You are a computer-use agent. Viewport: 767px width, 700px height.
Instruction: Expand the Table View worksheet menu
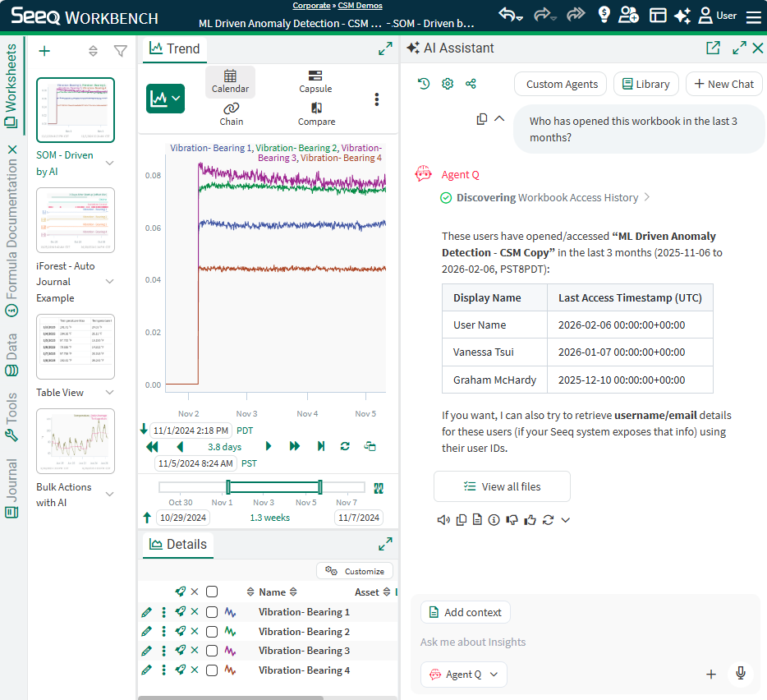click(x=109, y=393)
